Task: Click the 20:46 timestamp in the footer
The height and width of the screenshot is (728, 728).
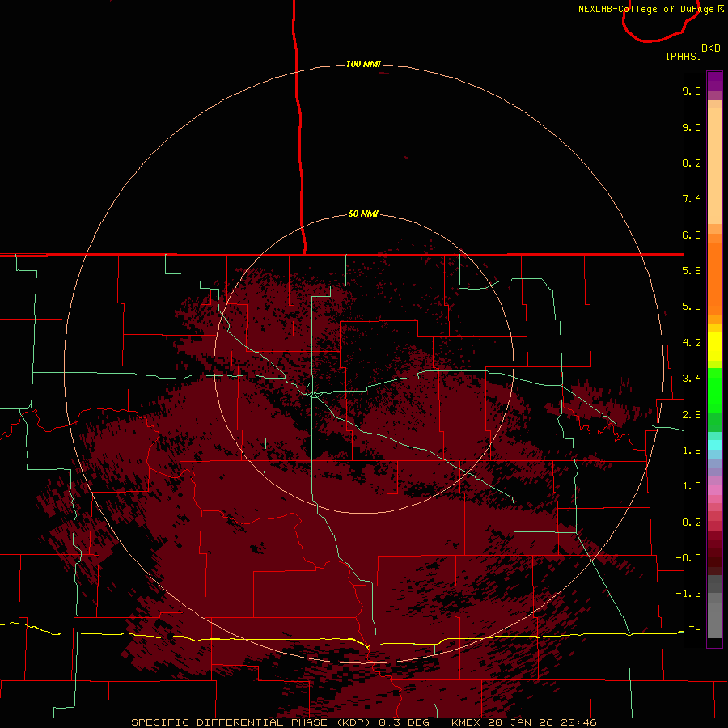Action: 578,722
